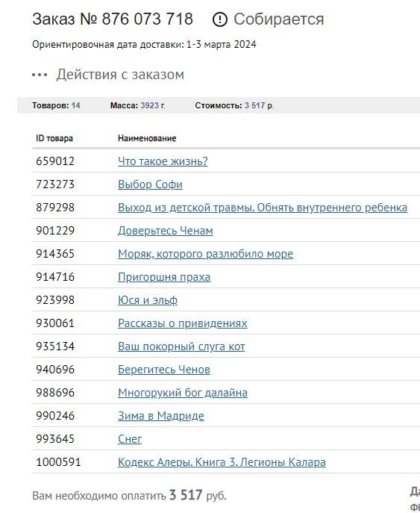The width and height of the screenshot is (420, 513).
Task: Click the Собирается order status label
Action: (278, 19)
